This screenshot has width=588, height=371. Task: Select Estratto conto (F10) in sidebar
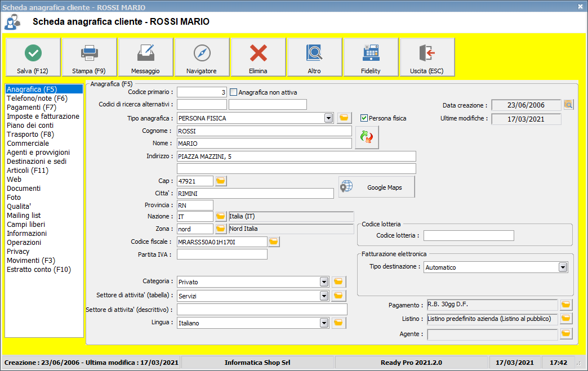coord(39,270)
